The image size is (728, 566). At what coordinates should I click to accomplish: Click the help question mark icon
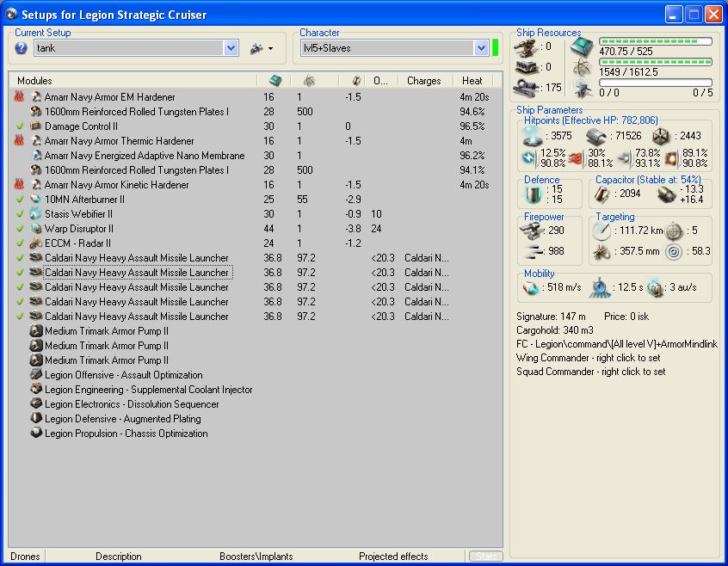tap(21, 48)
